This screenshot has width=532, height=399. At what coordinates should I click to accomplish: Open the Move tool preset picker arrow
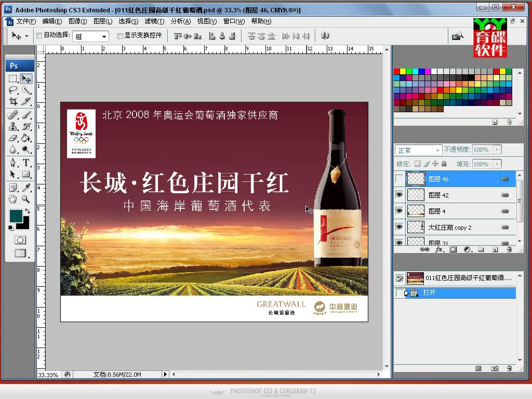26,36
